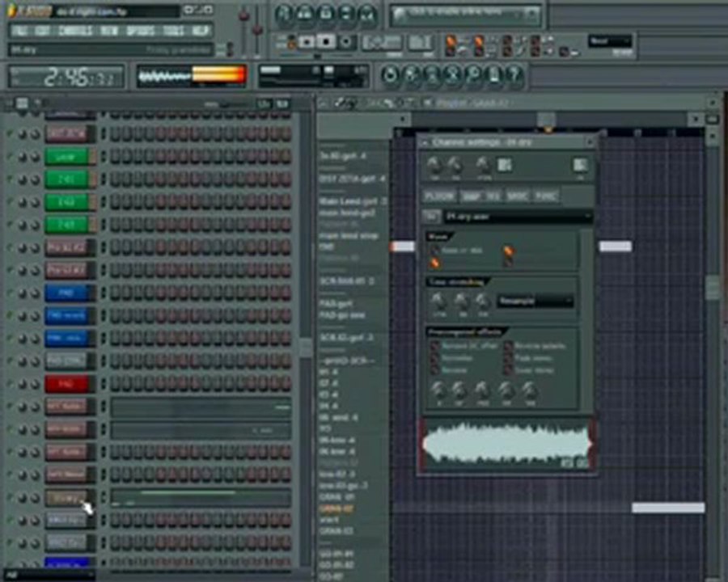Select the topmost green channel button
The width and height of the screenshot is (728, 582).
[x=66, y=157]
